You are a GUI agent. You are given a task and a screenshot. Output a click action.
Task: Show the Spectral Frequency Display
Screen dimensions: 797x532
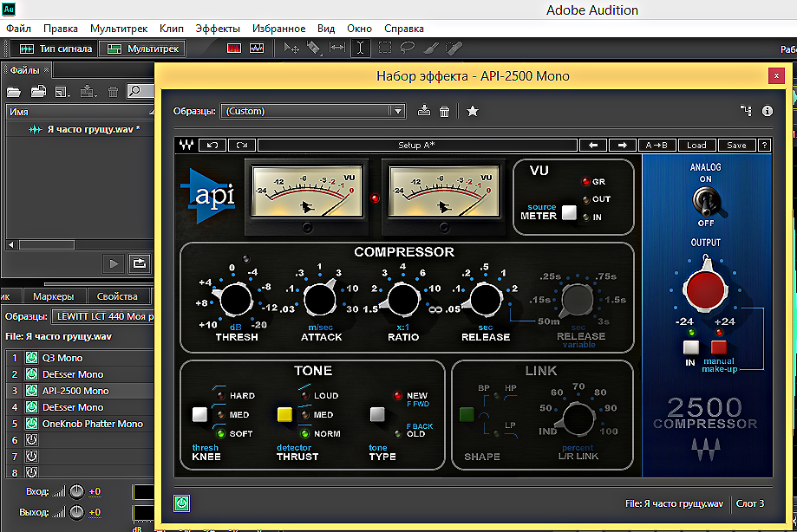234,49
